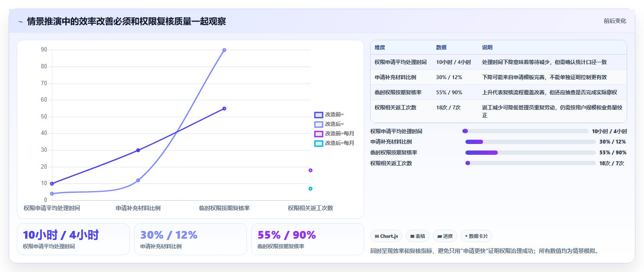Click the 改造前 data point at value 55
The image size is (644, 272).
point(224,109)
